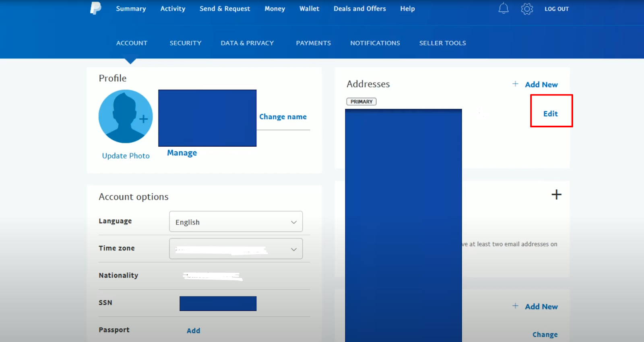Click the profile photo avatar
Viewport: 644px width, 342px height.
[126, 116]
